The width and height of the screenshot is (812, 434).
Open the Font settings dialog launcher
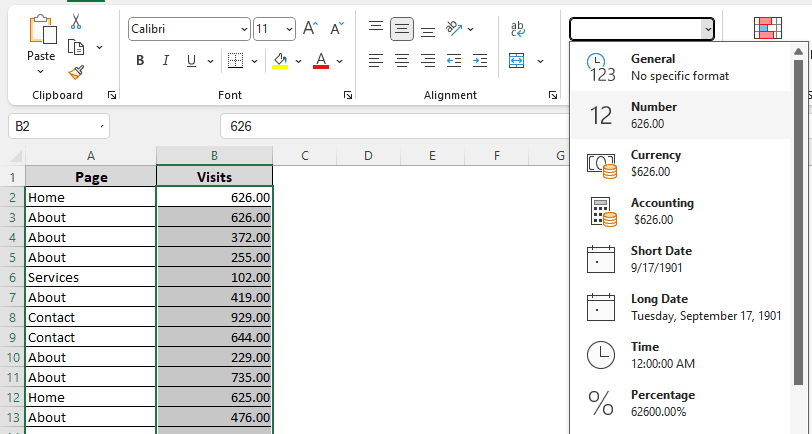click(348, 95)
